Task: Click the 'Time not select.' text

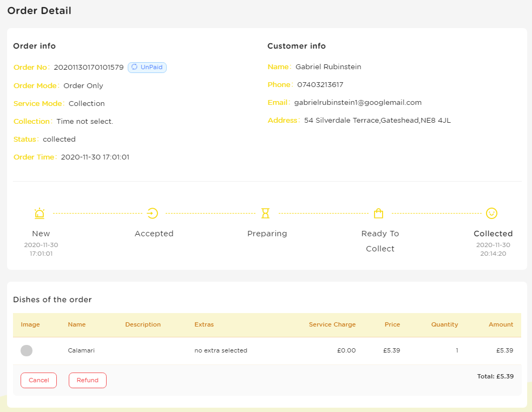Action: click(x=84, y=122)
